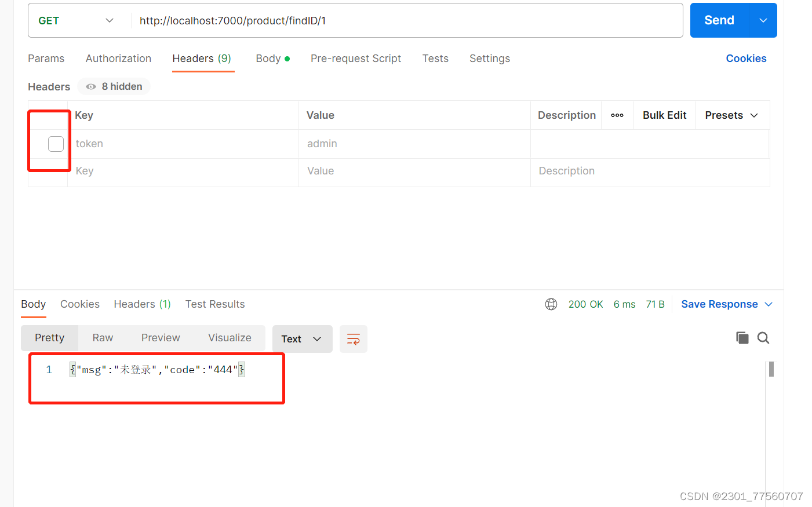
Task: Open the response Cookies tab
Action: coord(80,304)
